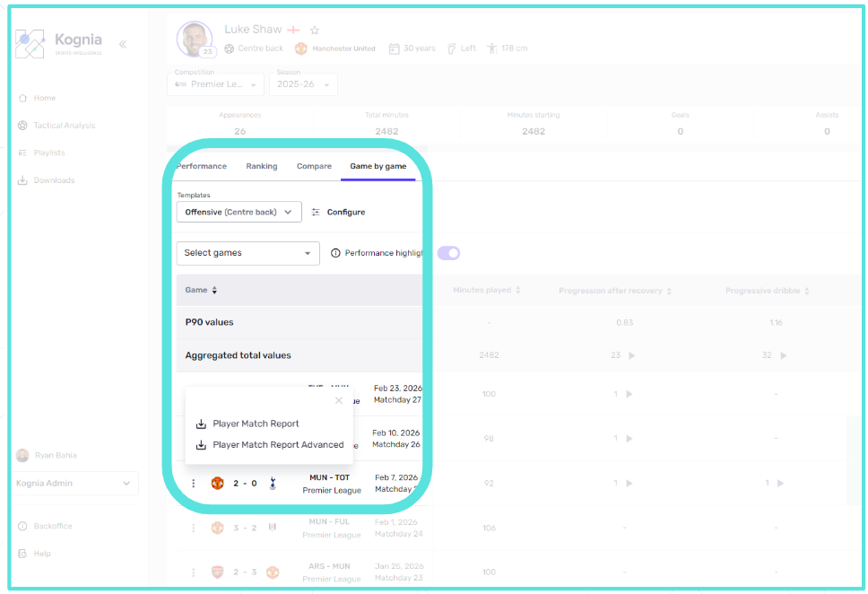Collapse the sidebar with double chevron icon
This screenshot has width=868, height=594.
[x=123, y=44]
